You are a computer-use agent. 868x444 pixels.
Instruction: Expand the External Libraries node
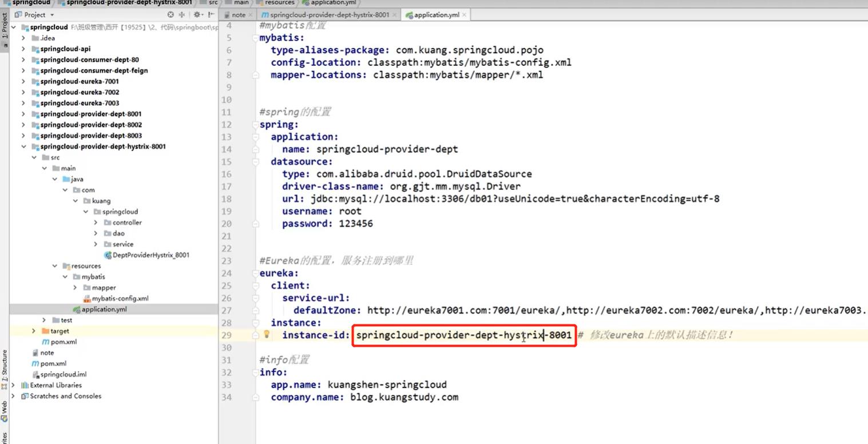(x=13, y=386)
